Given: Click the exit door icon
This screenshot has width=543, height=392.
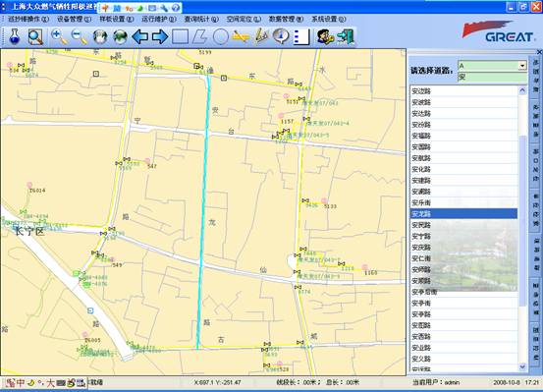Looking at the screenshot, I should [x=346, y=36].
